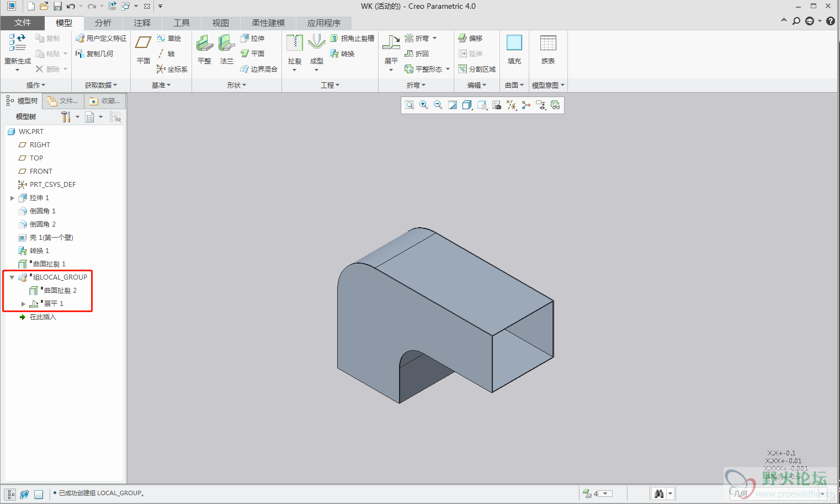Toggle Annotation Display icon in graphics toolbar

[x=541, y=105]
